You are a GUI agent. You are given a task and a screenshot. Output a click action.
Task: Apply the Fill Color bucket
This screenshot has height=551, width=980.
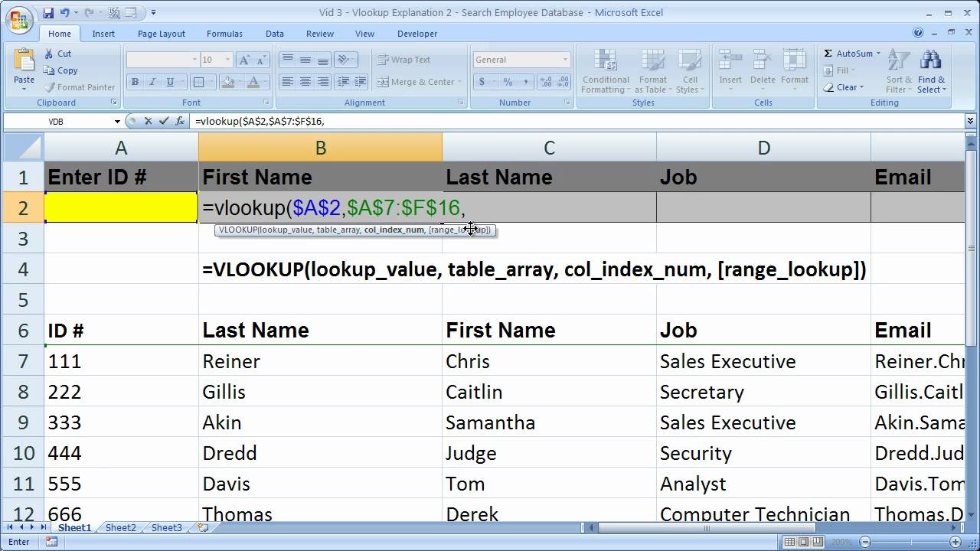[x=227, y=82]
